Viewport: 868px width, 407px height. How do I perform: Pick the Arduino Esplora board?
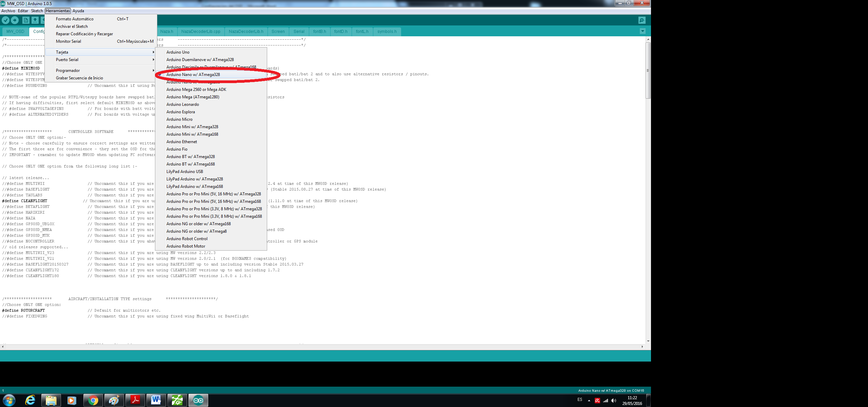tap(211, 112)
